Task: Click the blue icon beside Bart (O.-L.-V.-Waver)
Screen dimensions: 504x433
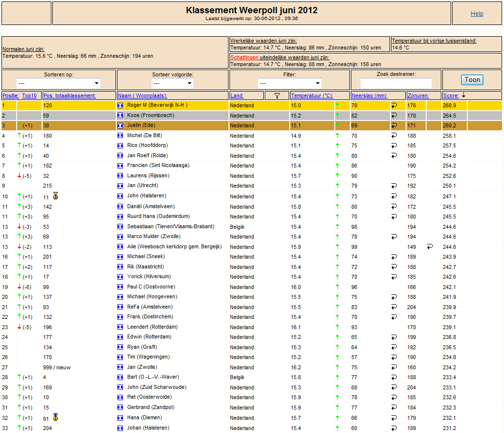Action: point(120,377)
